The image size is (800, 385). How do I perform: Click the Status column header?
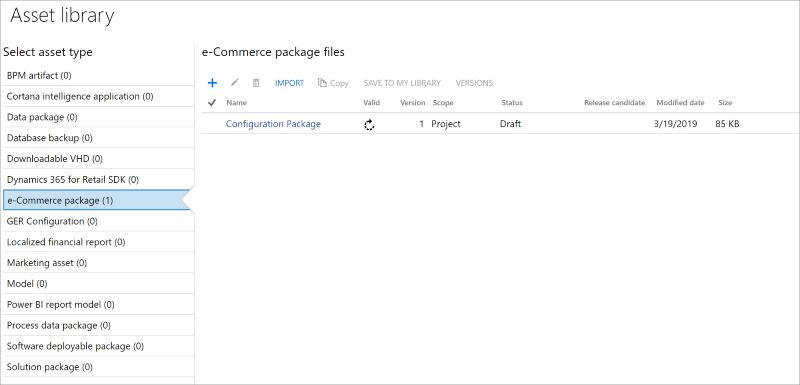pyautogui.click(x=512, y=102)
